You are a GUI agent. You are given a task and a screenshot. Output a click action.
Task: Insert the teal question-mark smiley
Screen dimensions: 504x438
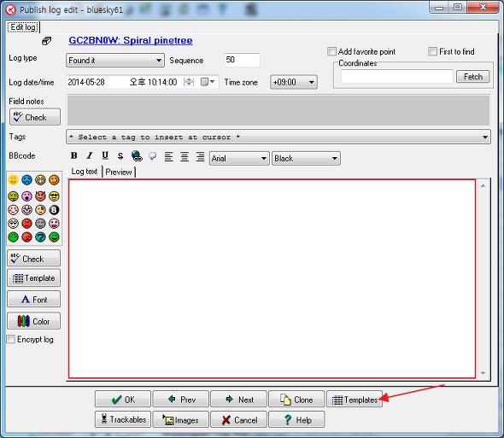pos(40,237)
